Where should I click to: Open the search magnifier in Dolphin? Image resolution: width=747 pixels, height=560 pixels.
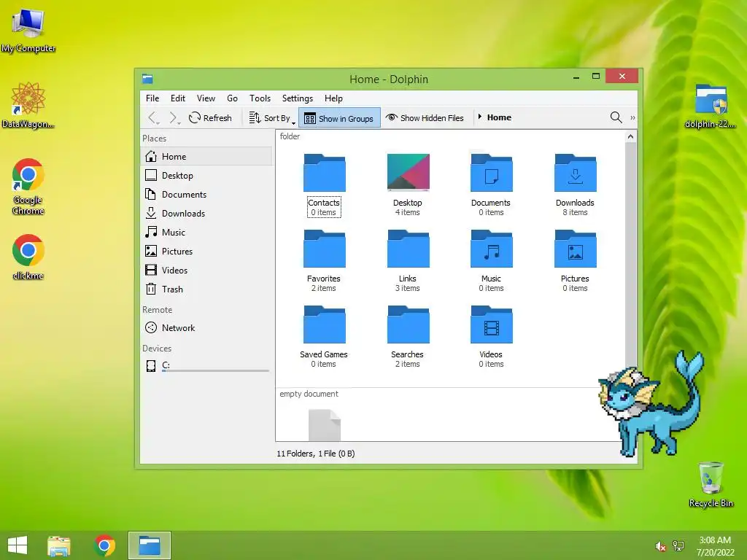616,117
